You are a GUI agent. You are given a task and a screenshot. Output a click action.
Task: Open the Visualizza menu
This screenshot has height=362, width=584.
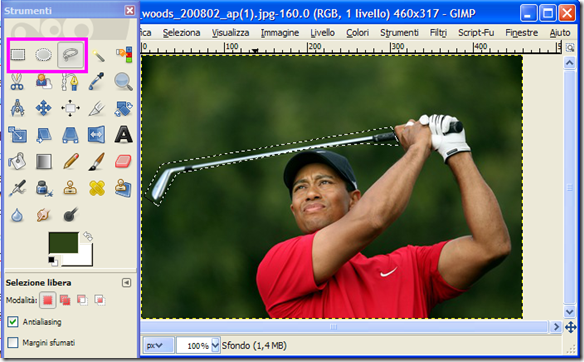(231, 33)
